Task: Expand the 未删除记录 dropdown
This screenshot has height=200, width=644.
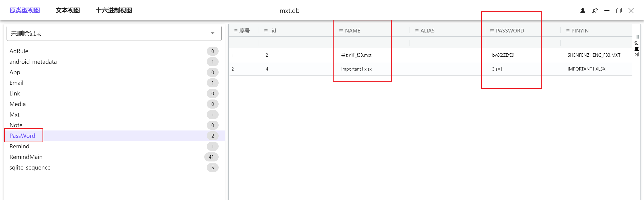Action: point(213,33)
